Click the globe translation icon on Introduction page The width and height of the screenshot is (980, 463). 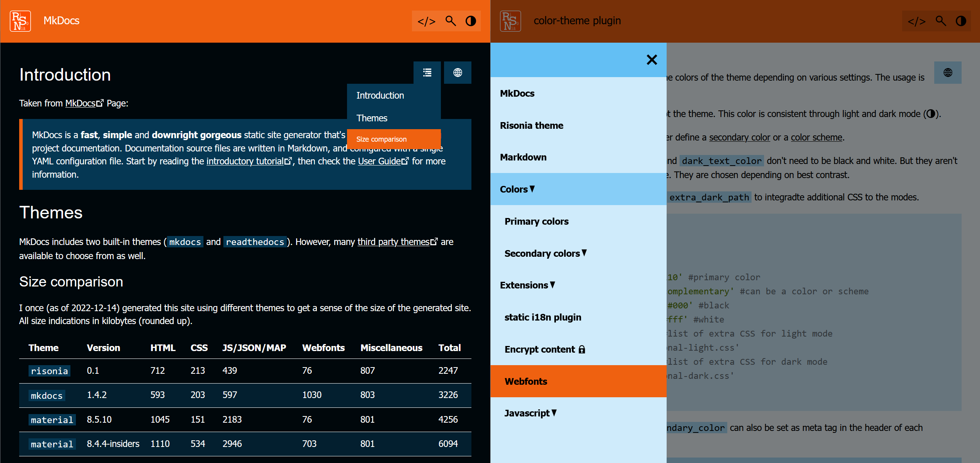(x=458, y=72)
